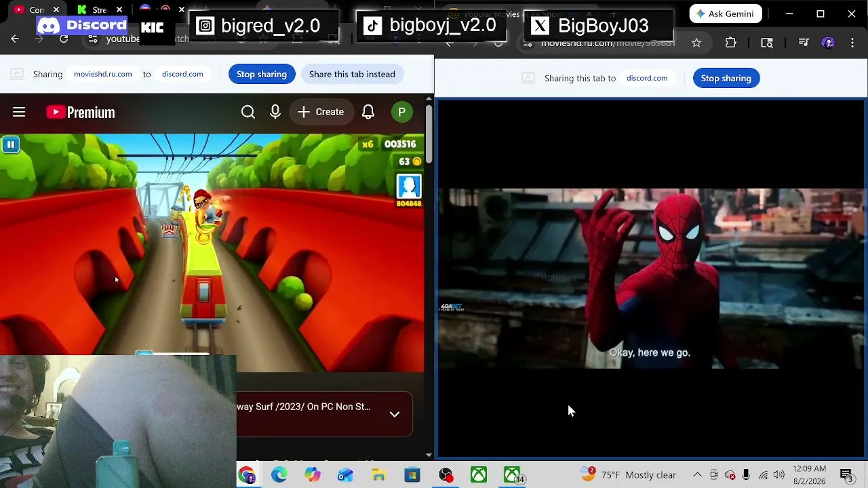Open the Xbox app without the badge
868x488 pixels.
point(479,475)
